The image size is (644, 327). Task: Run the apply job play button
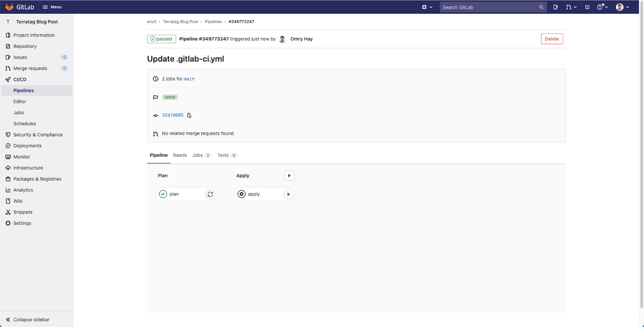pos(289,194)
